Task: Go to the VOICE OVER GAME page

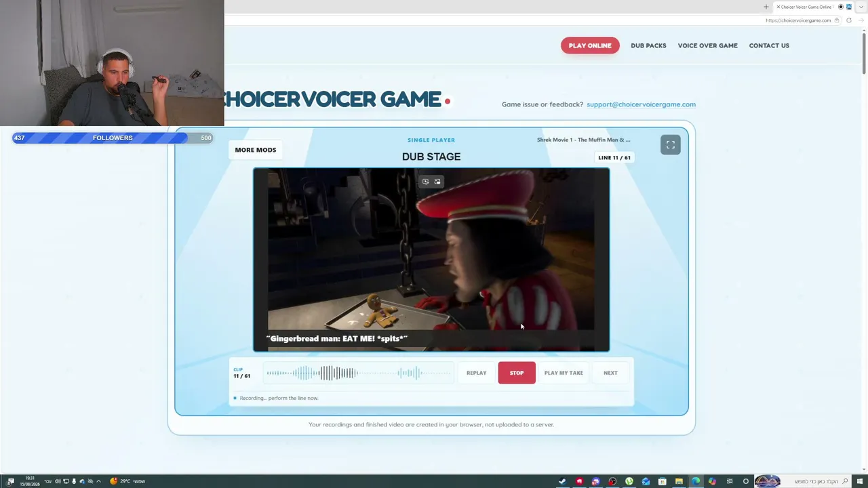Action: pos(707,45)
